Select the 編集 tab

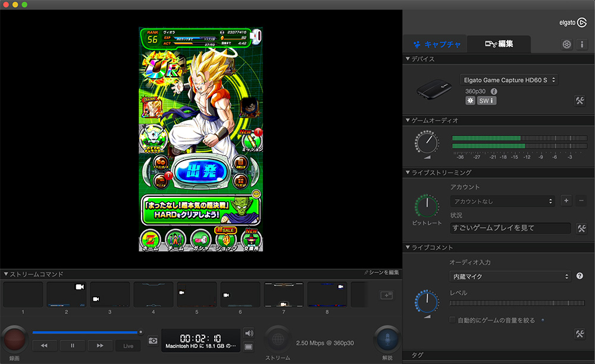(x=500, y=44)
